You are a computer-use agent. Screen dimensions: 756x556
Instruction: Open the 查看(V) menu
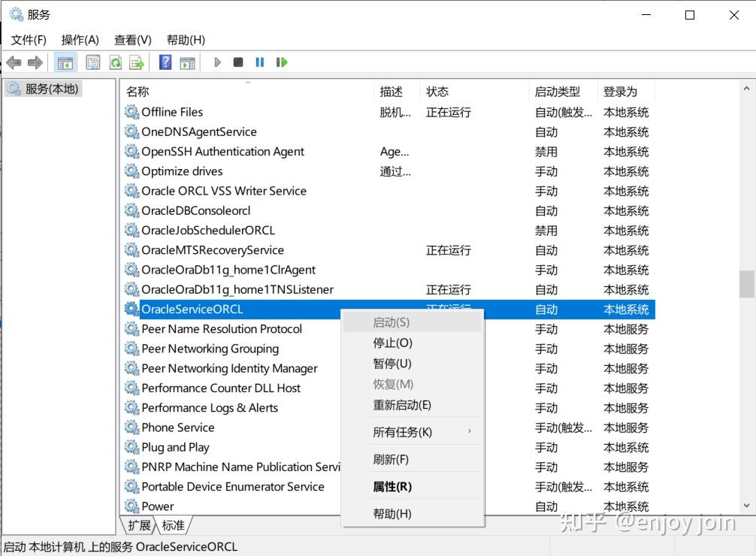[132, 40]
